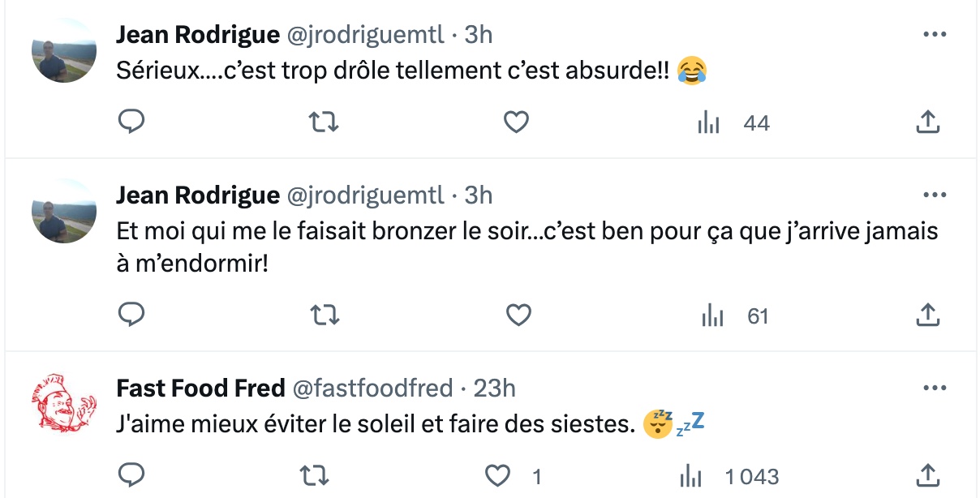
Task: View analytics showing 1 043 views
Action: 728,476
